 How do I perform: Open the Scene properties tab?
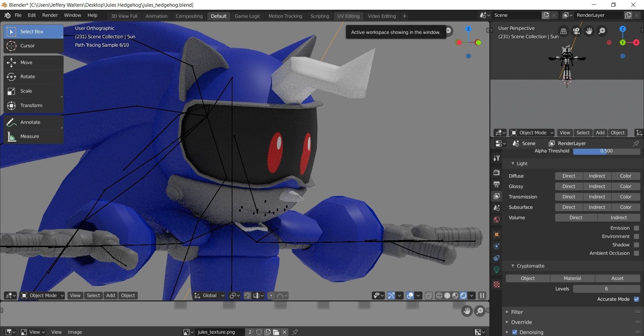(x=497, y=208)
